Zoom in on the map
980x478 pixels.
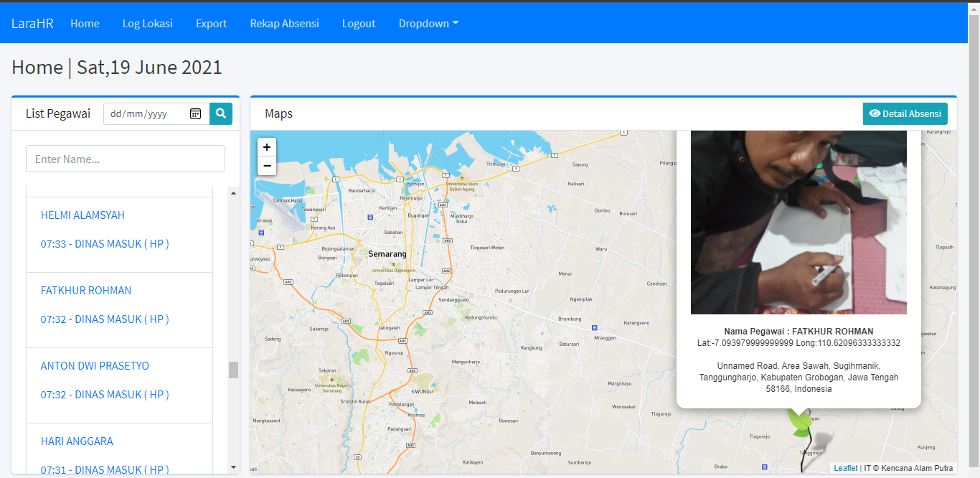click(x=267, y=147)
